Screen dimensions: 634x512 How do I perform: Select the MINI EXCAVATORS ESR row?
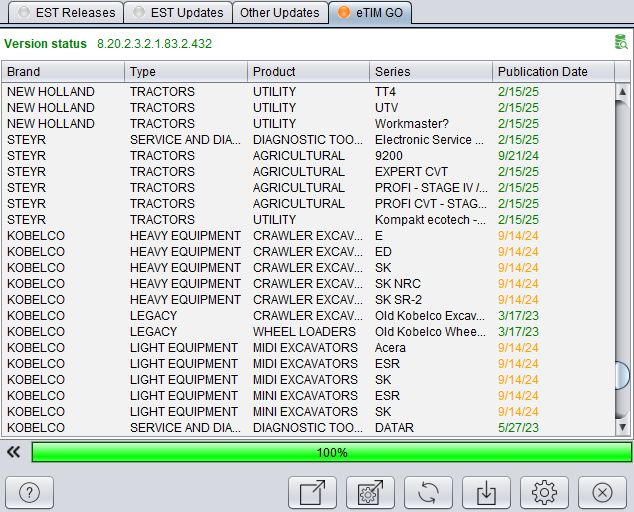pos(308,396)
